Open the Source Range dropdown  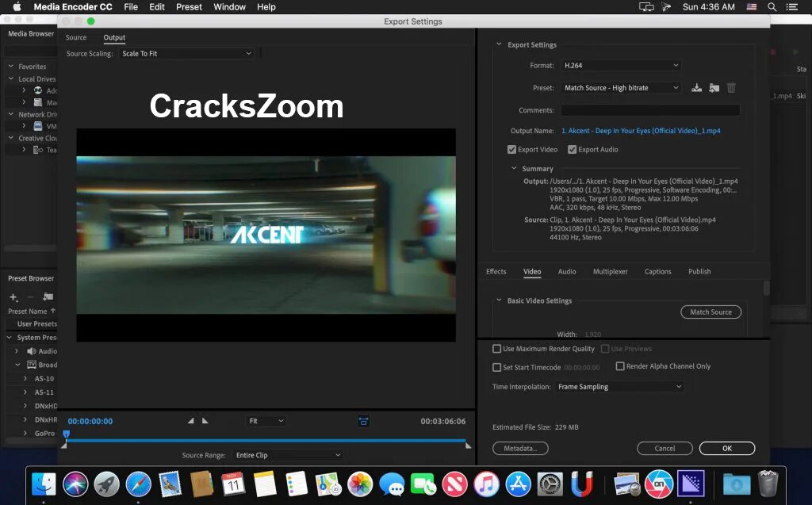[287, 455]
